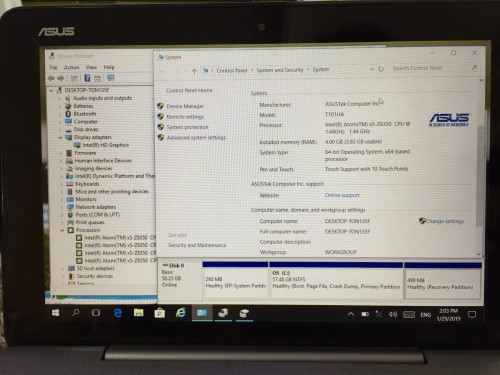Click the refresh button in address bar
Viewport: 500px width, 375px height.
(381, 69)
